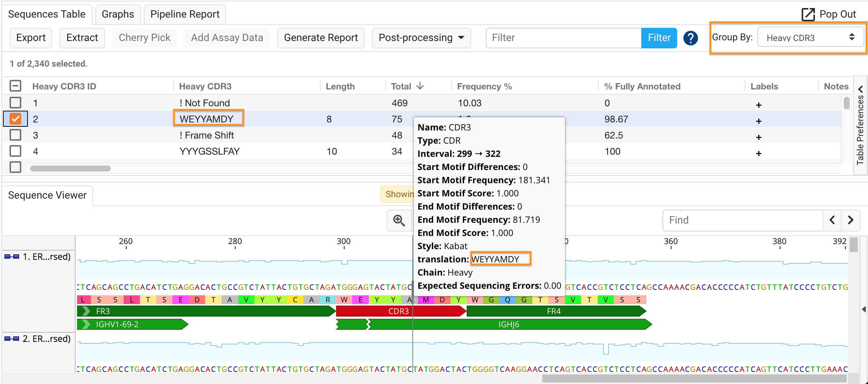Open the blue help question mark
The height and width of the screenshot is (384, 868).
tap(690, 38)
